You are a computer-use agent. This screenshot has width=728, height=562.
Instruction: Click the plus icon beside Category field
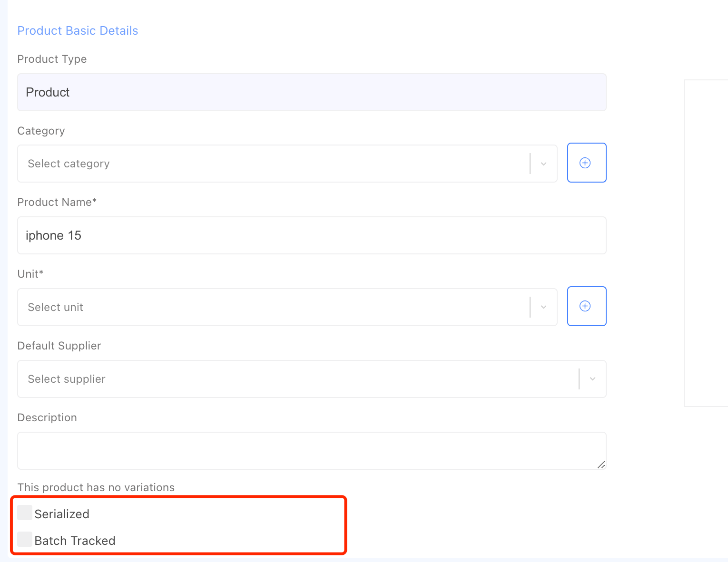pos(586,163)
